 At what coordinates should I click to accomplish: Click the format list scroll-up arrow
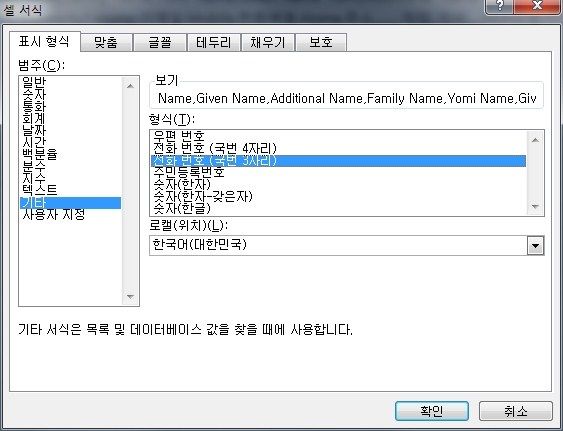click(x=535, y=140)
